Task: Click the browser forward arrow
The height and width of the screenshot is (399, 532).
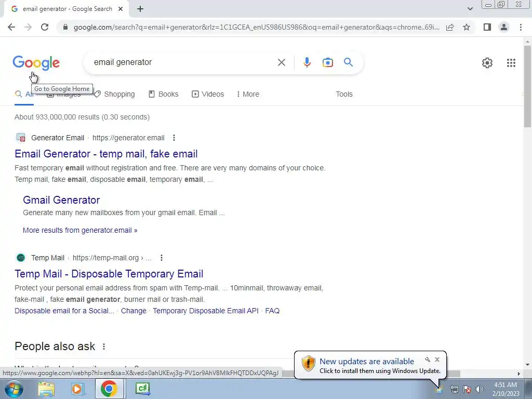Action: tap(28, 27)
